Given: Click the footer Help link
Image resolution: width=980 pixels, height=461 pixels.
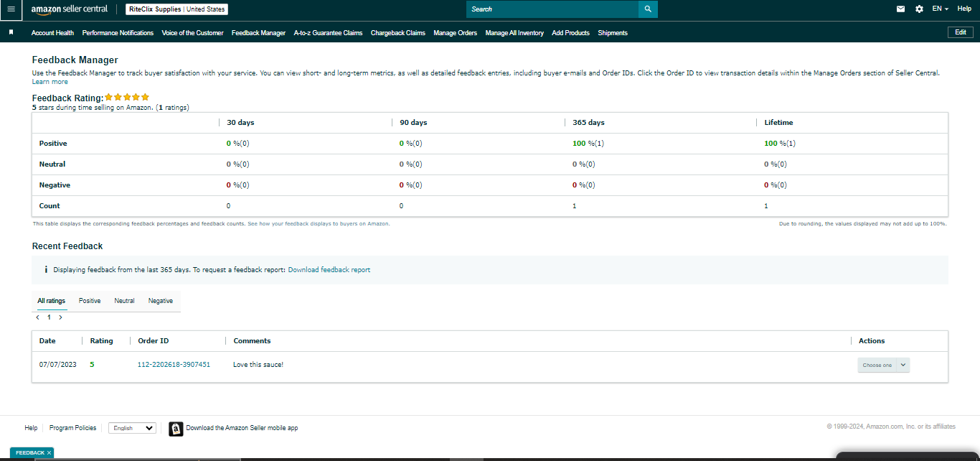Looking at the screenshot, I should point(31,428).
